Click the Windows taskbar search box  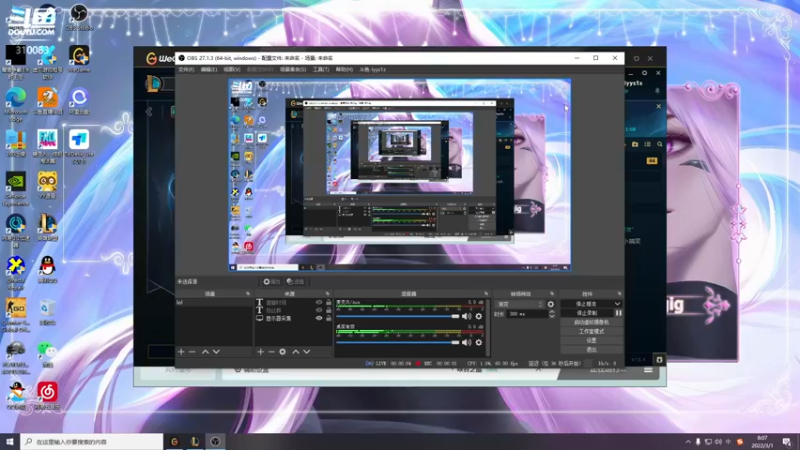92,442
